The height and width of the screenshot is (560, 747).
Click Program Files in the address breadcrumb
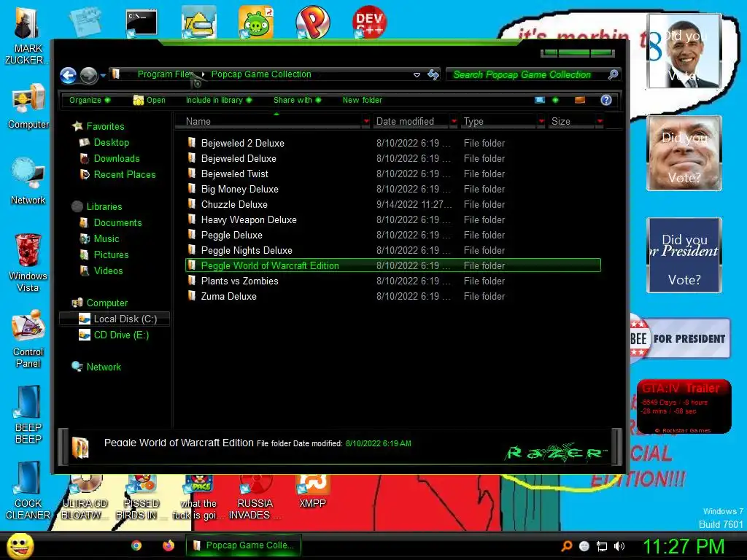(x=164, y=74)
